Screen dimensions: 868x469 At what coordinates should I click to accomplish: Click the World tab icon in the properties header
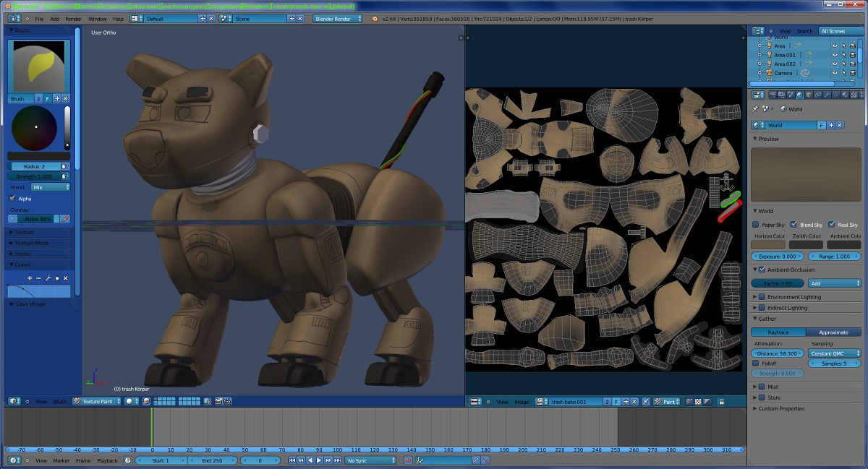[x=799, y=95]
